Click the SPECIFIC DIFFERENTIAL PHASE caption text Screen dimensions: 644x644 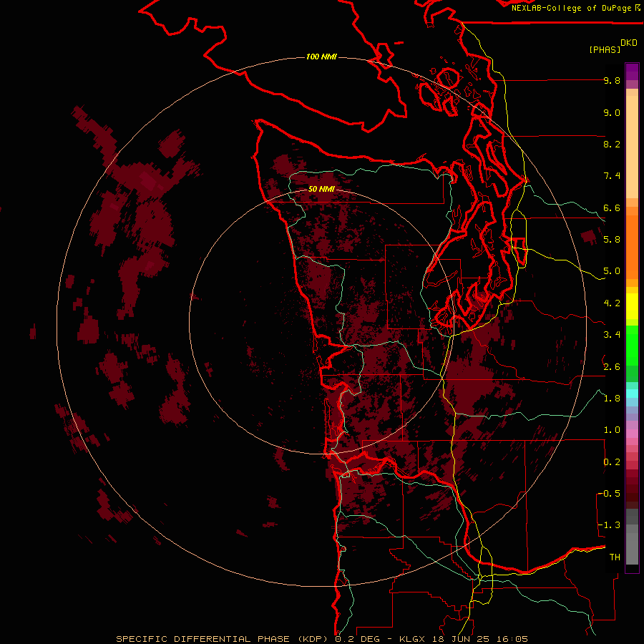tap(203, 639)
